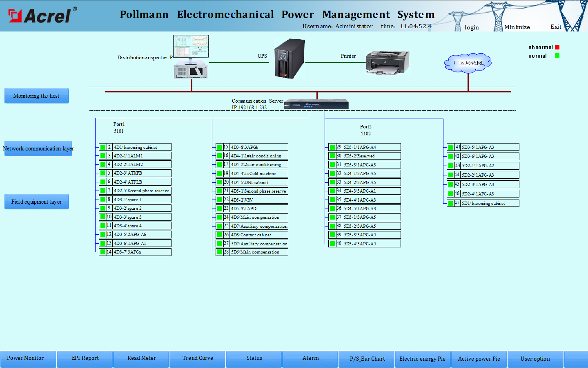Click the login link

point(472,27)
